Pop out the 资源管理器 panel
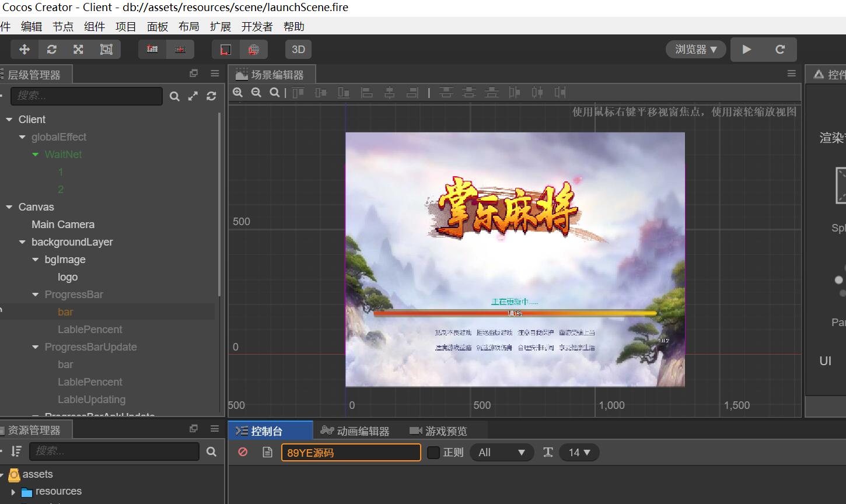This screenshot has height=504, width=846. pos(194,429)
